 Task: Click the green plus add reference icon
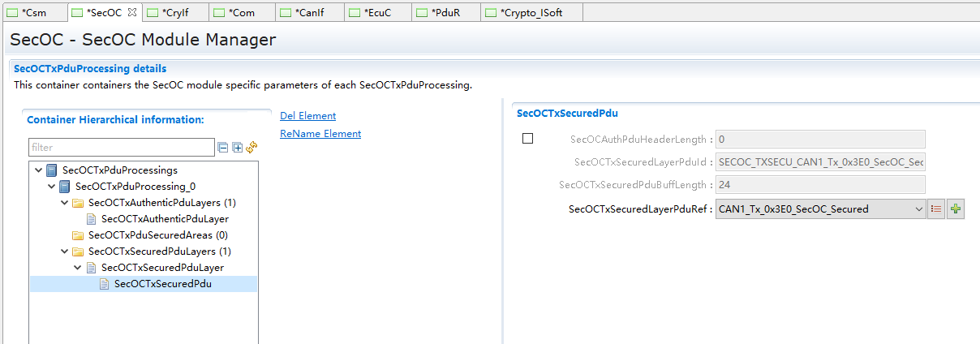(956, 209)
